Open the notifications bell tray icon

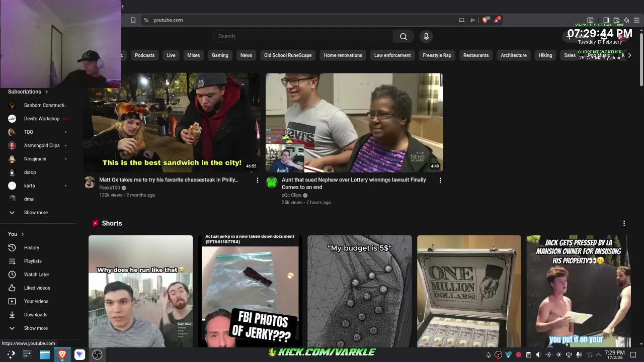pyautogui.click(x=488, y=355)
